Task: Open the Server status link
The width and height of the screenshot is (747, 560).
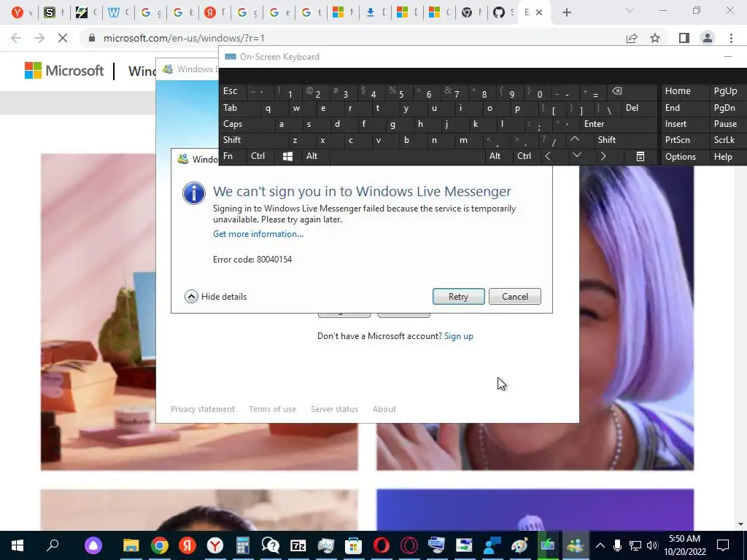Action: click(x=334, y=409)
